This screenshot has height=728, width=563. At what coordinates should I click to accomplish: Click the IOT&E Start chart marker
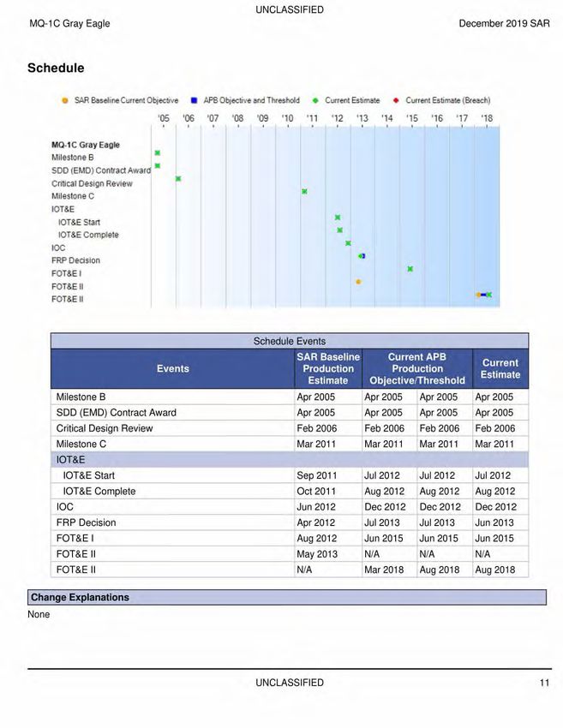[338, 218]
